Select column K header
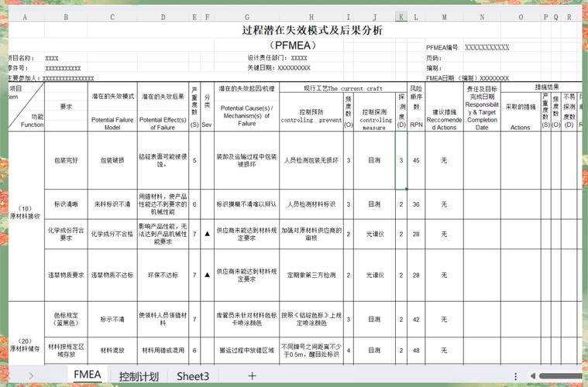588x387 pixels. click(401, 17)
